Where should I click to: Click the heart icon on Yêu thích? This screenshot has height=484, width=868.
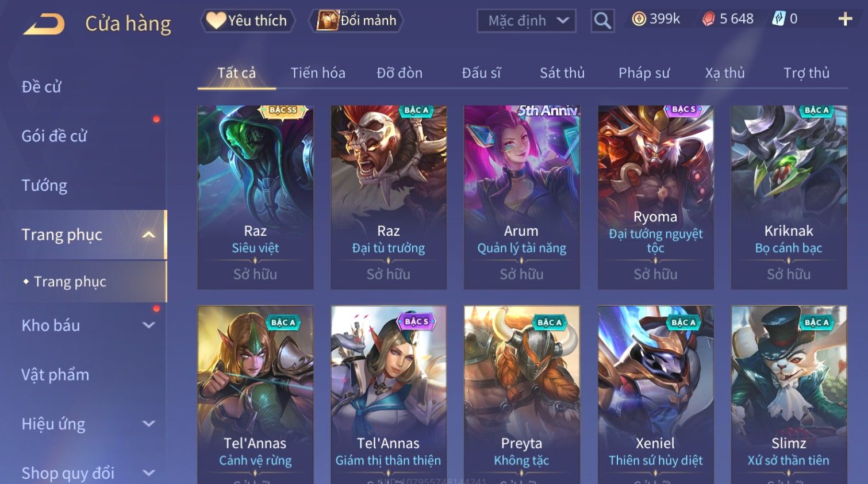[x=216, y=21]
